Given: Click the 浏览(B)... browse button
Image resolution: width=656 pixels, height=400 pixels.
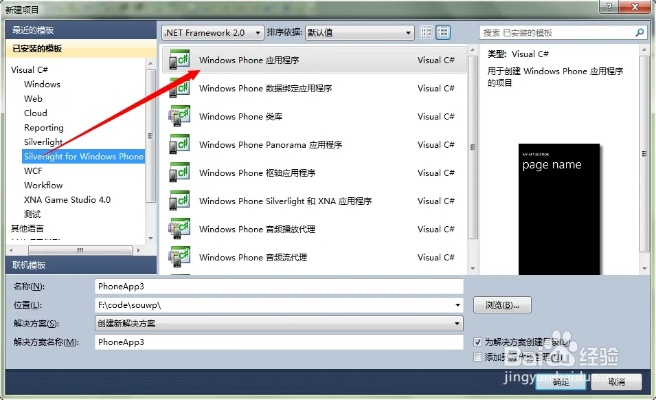Looking at the screenshot, I should tap(502, 305).
